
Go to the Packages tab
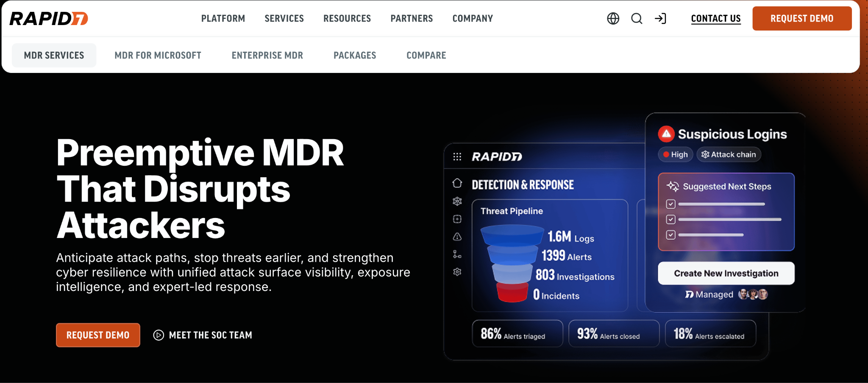[355, 55]
